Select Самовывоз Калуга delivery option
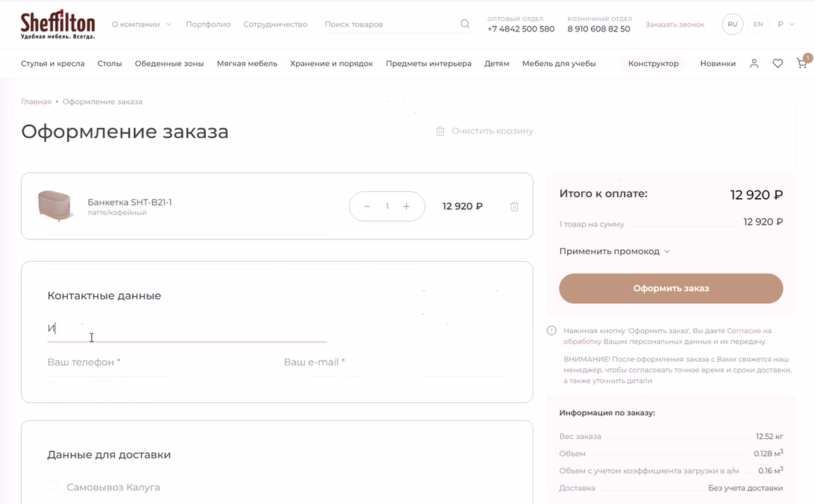Image resolution: width=815 pixels, height=504 pixels. [53, 486]
